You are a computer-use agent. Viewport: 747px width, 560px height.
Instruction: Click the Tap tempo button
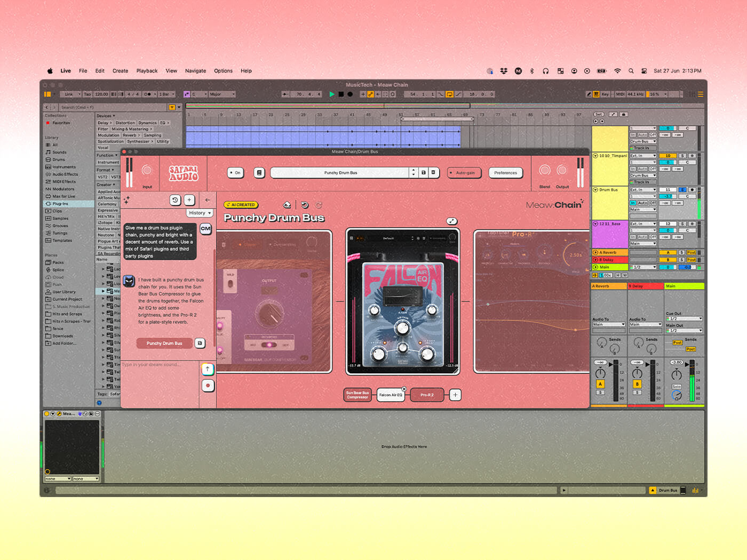[x=88, y=94]
